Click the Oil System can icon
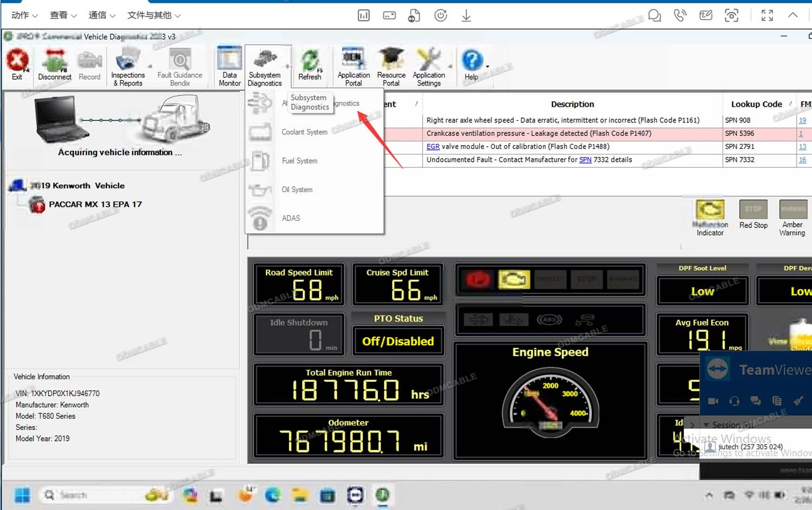 tap(260, 190)
